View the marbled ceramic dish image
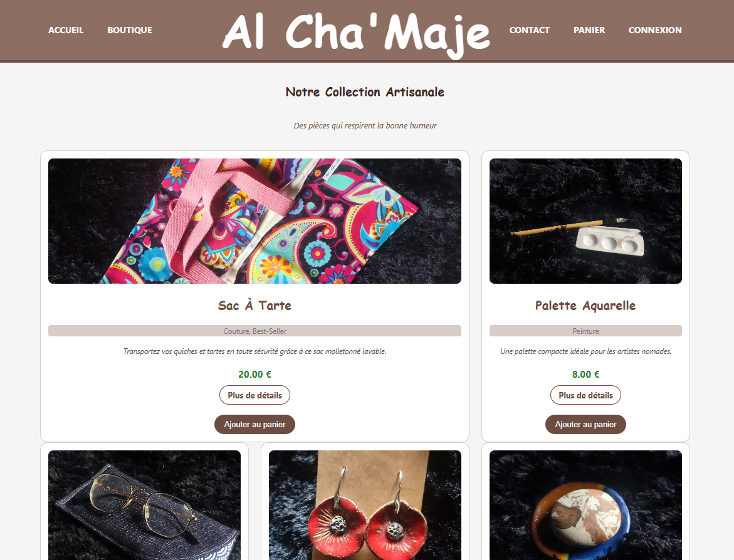734x560 pixels. point(585,506)
